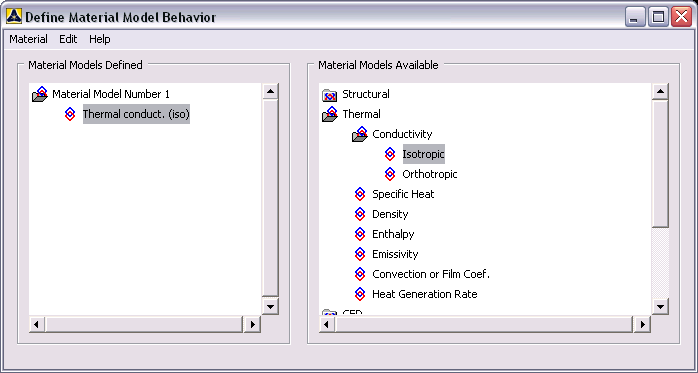
Task: Select the Conductivity label
Action: (x=402, y=134)
